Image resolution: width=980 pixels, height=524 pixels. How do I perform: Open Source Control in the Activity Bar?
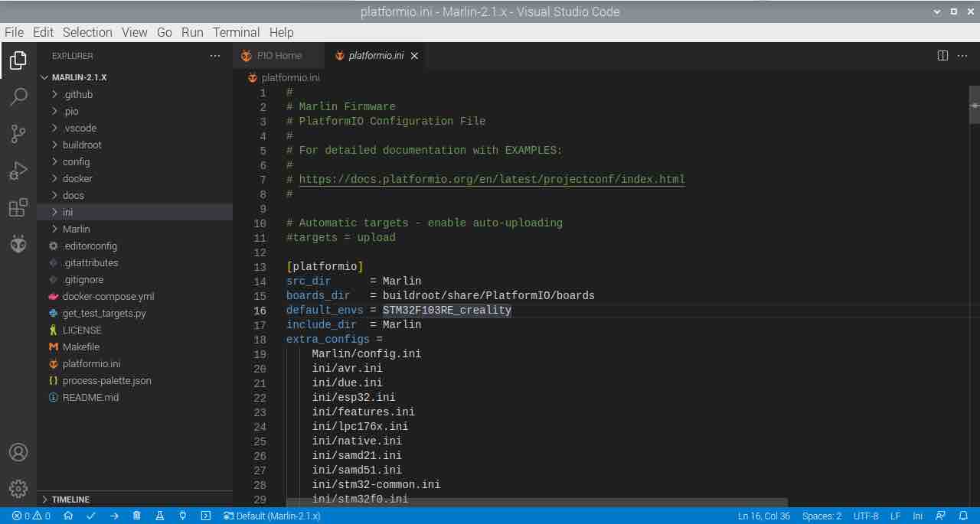pyautogui.click(x=18, y=134)
